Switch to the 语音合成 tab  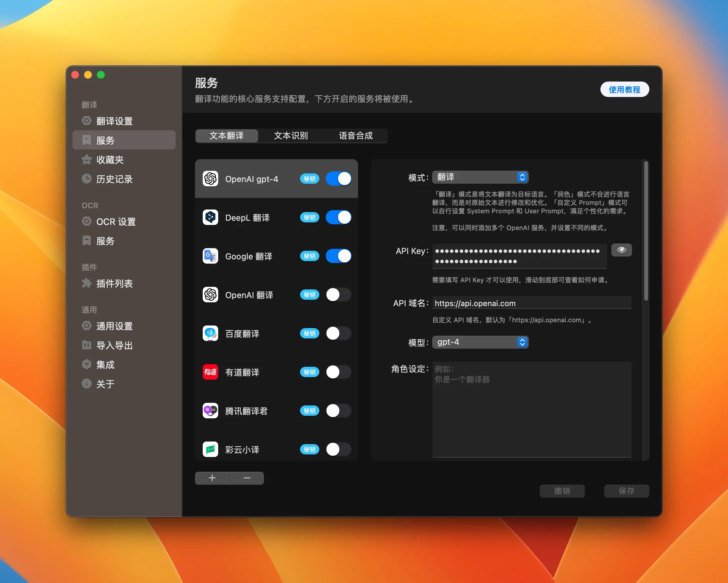pos(356,136)
